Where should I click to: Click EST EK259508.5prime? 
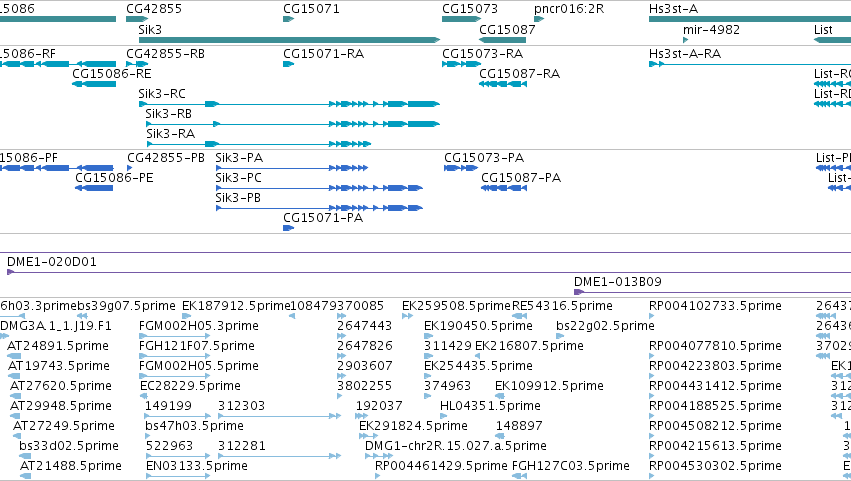click(x=456, y=306)
